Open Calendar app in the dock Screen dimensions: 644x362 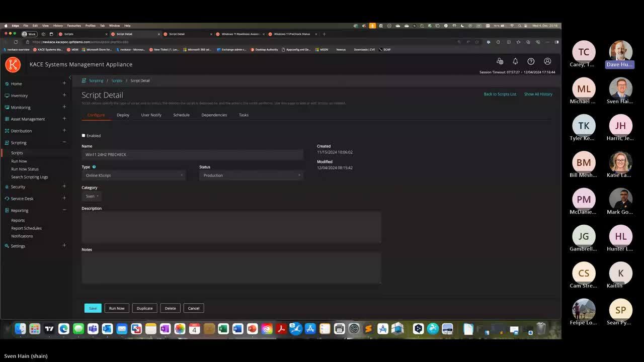pos(194,329)
